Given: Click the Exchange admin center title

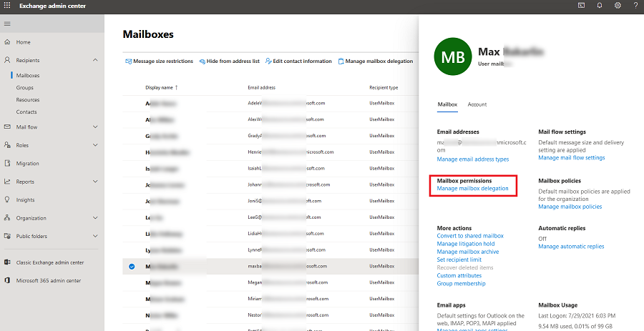Looking at the screenshot, I should 52,6.
